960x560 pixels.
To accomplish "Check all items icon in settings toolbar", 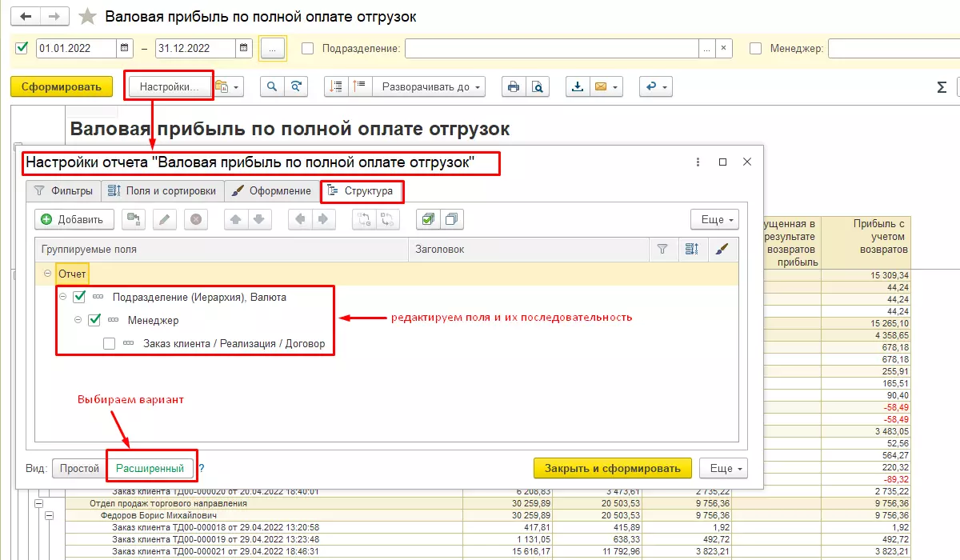I will [428, 219].
